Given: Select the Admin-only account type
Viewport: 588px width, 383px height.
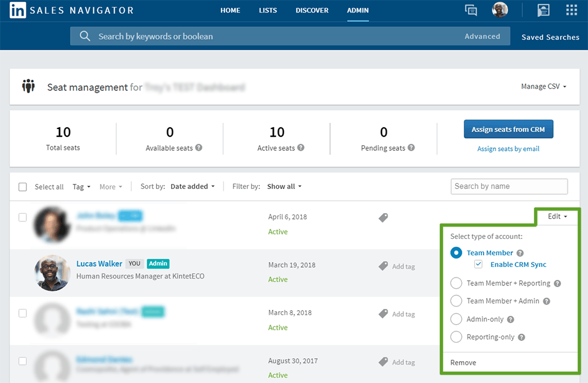Looking at the screenshot, I should coord(457,319).
